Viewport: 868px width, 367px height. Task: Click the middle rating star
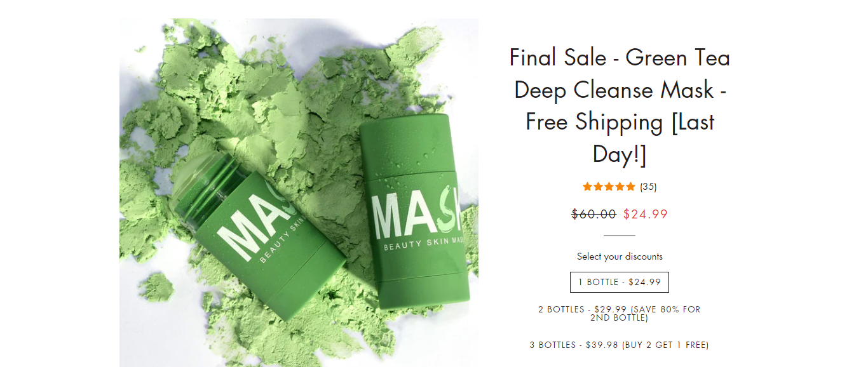609,187
